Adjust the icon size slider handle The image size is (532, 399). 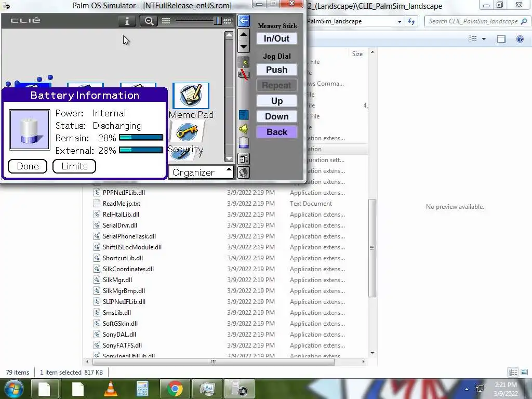pos(217,21)
